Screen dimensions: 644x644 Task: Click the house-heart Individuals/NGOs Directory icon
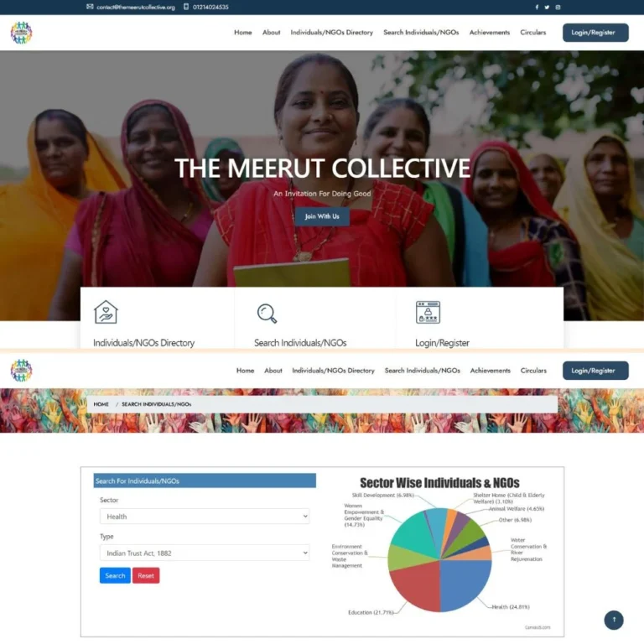tap(106, 312)
